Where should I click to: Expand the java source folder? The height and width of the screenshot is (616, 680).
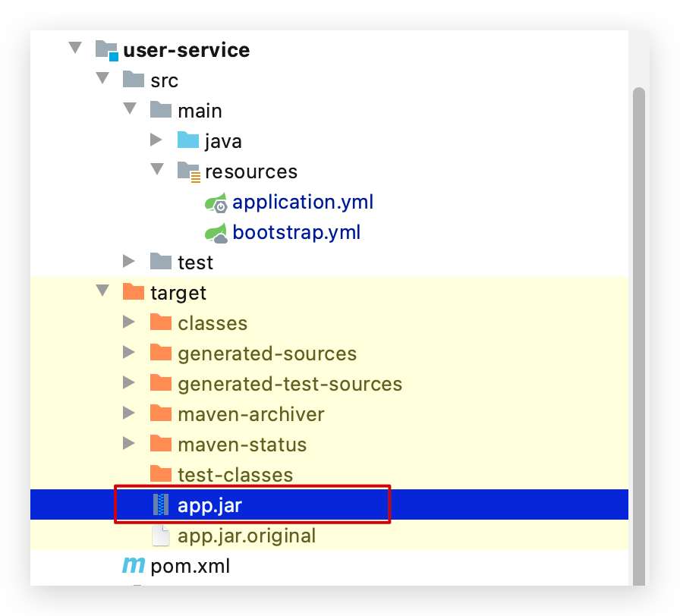click(x=156, y=140)
